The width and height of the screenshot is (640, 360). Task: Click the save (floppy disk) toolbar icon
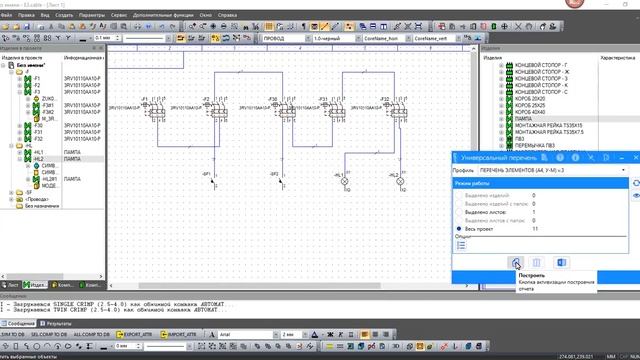click(x=27, y=27)
